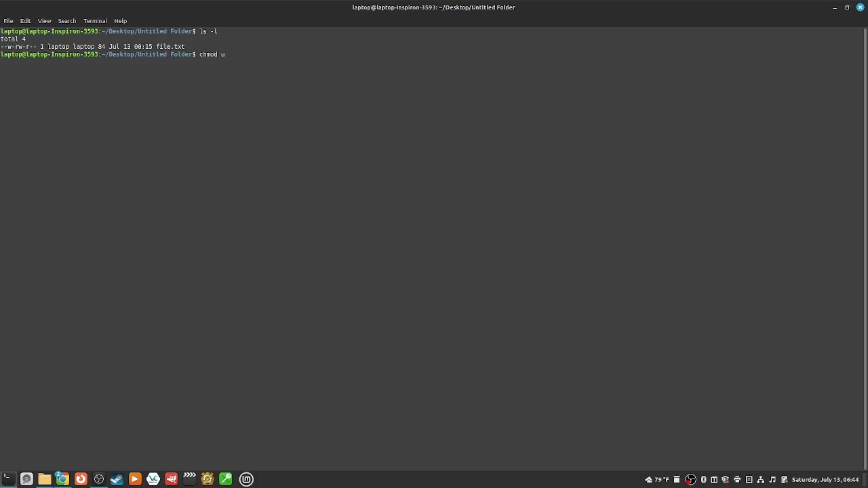Open the Bluetooth tray icon
The width and height of the screenshot is (868, 488).
(x=703, y=480)
